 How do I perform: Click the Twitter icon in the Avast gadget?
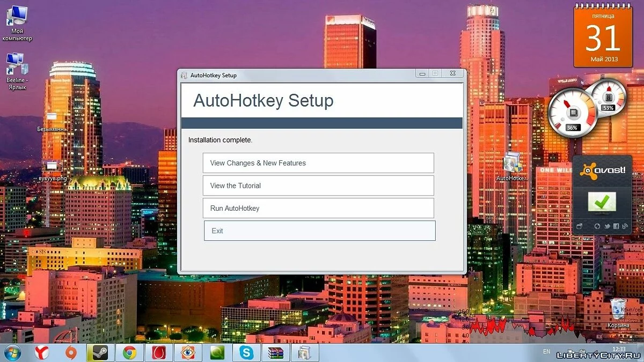(606, 226)
